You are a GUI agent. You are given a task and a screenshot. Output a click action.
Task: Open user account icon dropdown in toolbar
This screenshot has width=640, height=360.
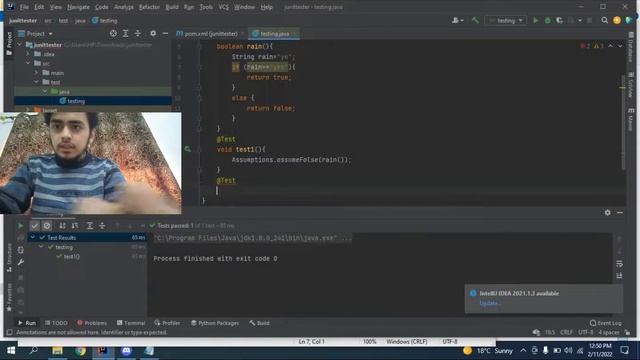pyautogui.click(x=457, y=20)
